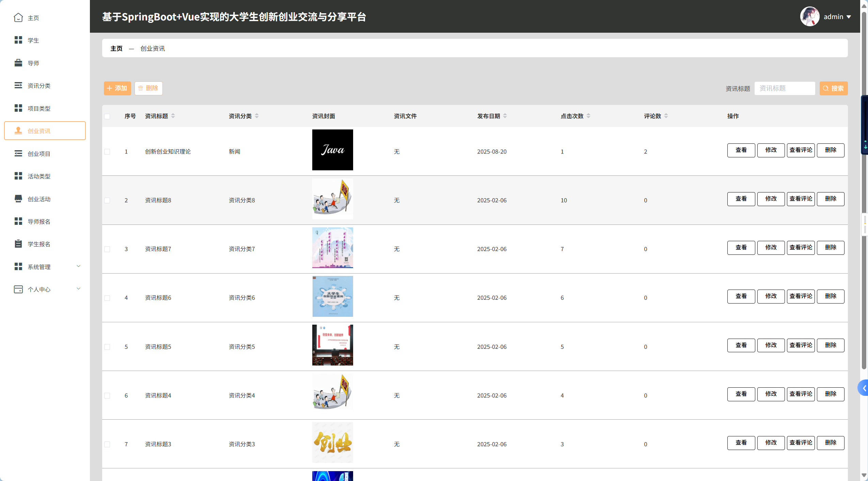868x481 pixels.
Task: Click the magnifier icon in 搜索 button
Action: pos(826,88)
